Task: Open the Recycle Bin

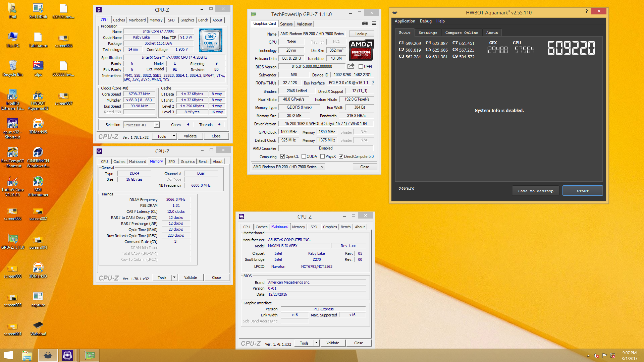Action: coord(12,68)
